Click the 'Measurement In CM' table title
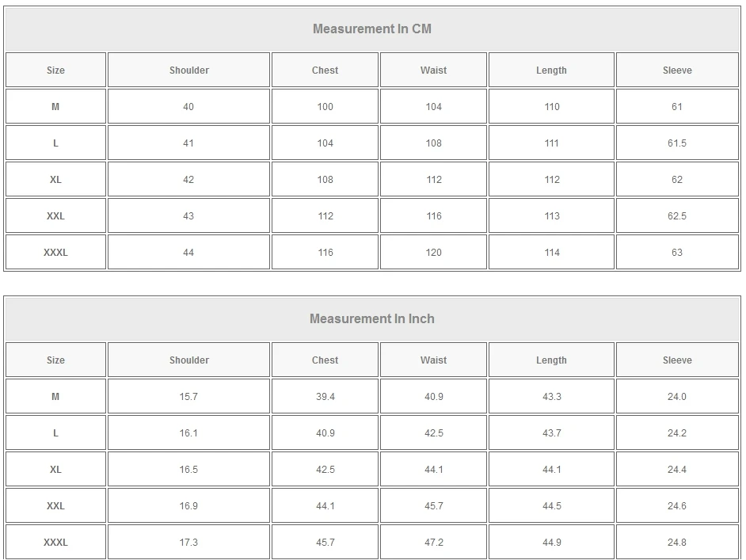 tap(372, 29)
